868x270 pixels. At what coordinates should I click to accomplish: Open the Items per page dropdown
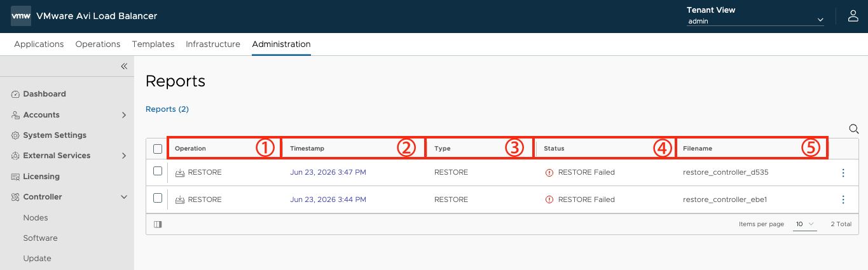pyautogui.click(x=805, y=224)
